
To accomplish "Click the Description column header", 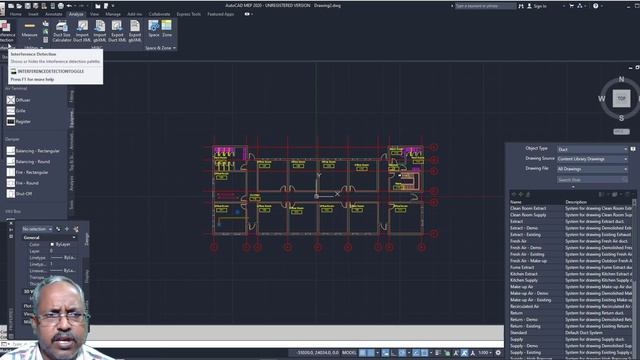I will 576,202.
